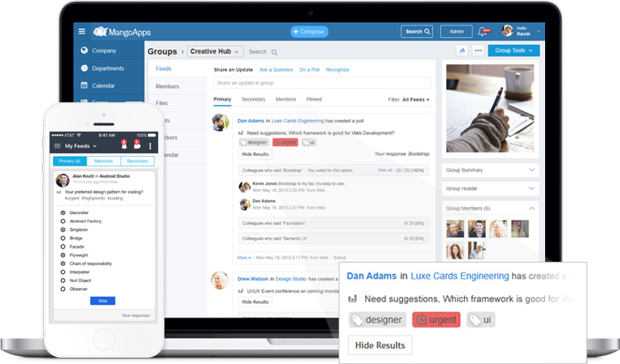620x364 pixels.
Task: Click Hide Results in the enlarged callout
Action: click(x=380, y=345)
